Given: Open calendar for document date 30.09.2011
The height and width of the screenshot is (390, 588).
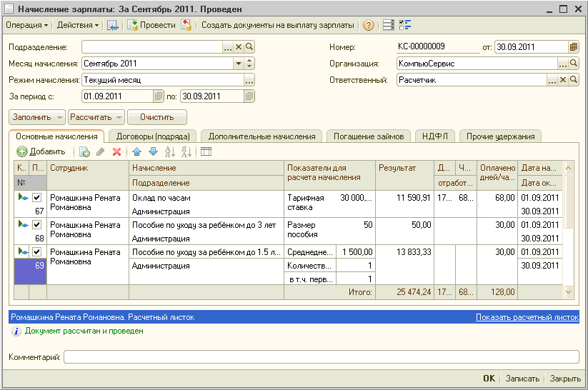Looking at the screenshot, I should (574, 47).
